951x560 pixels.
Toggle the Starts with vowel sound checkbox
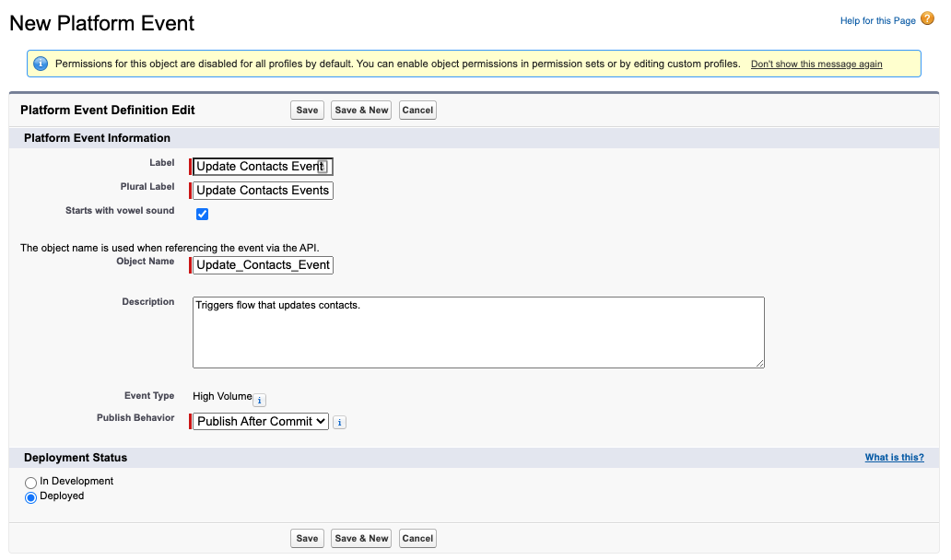(x=203, y=215)
